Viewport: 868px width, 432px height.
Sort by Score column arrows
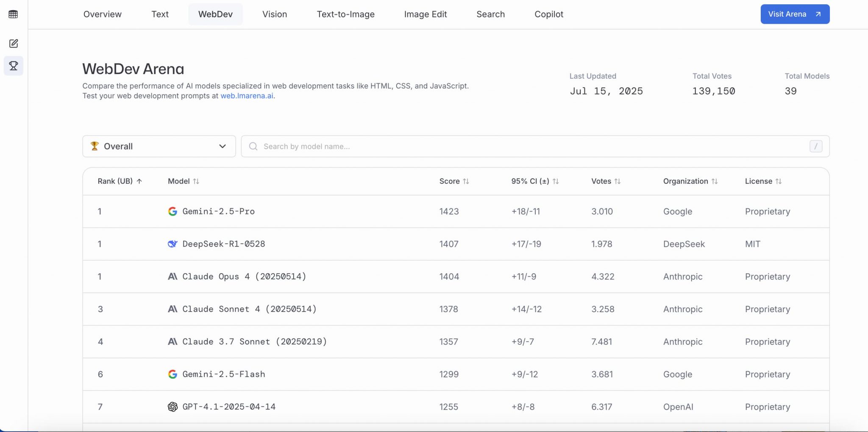(x=466, y=181)
